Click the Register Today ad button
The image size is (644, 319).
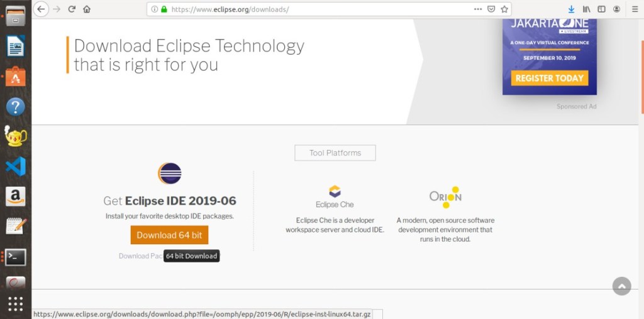pos(550,78)
